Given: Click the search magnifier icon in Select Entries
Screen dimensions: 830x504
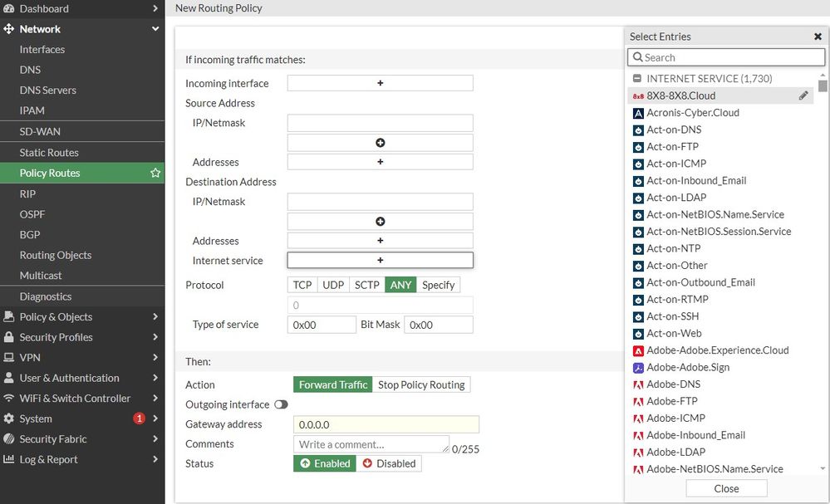Looking at the screenshot, I should (x=637, y=57).
